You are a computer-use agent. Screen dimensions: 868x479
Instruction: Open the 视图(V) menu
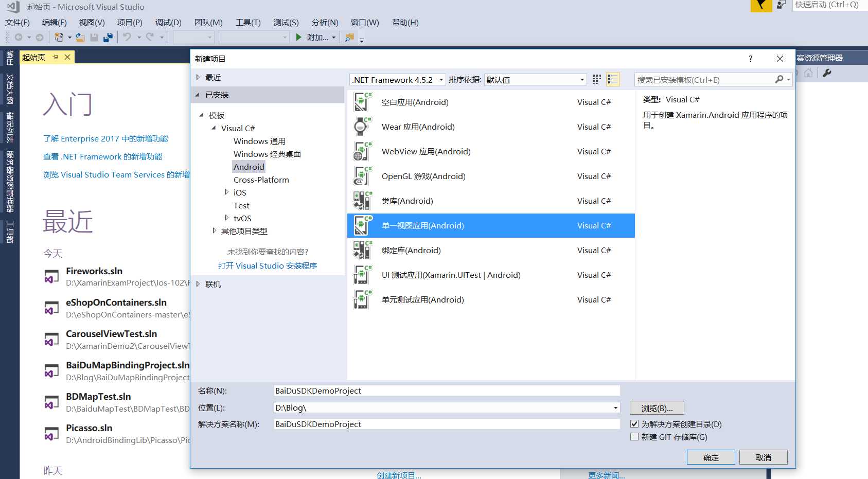(92, 23)
